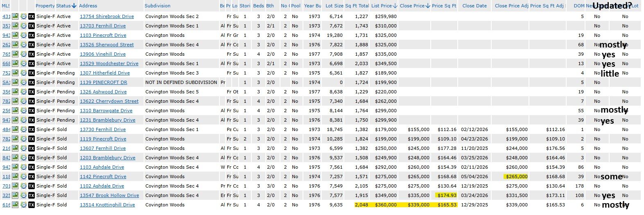View history clock icon for 13703 Fernhill Drive
This screenshot has width=644, height=215.
click(x=23, y=26)
